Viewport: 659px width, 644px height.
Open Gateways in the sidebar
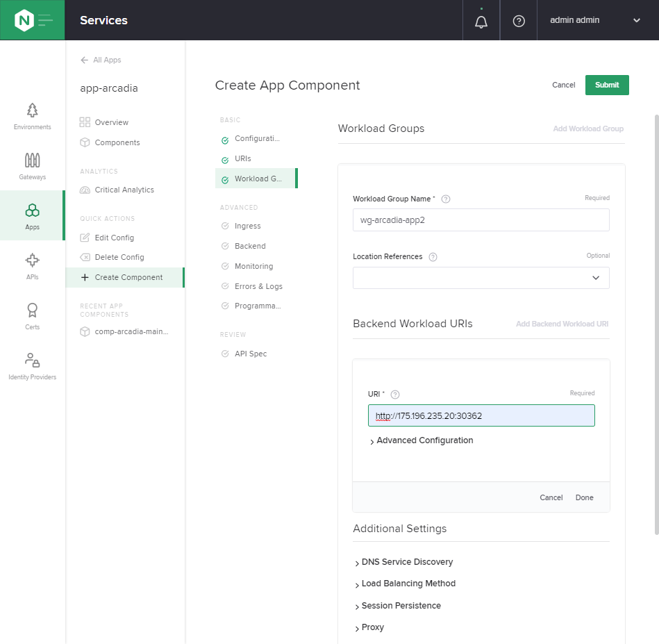click(x=33, y=167)
